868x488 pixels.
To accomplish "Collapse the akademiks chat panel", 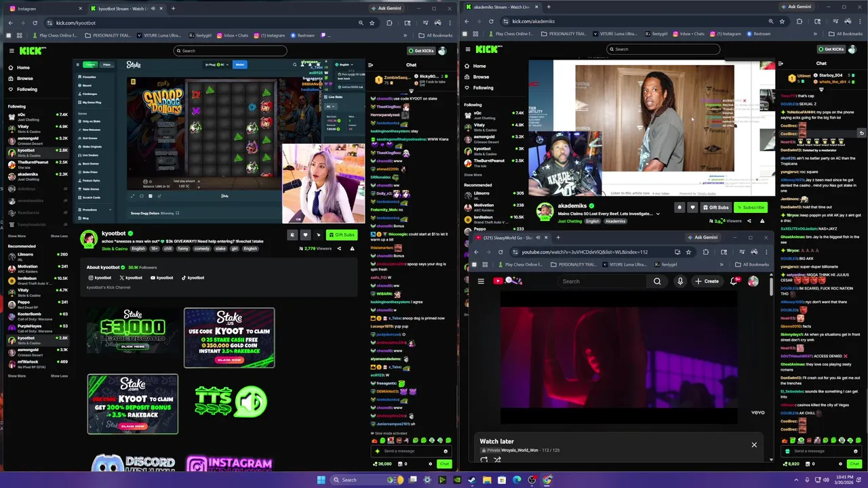I will [x=781, y=64].
